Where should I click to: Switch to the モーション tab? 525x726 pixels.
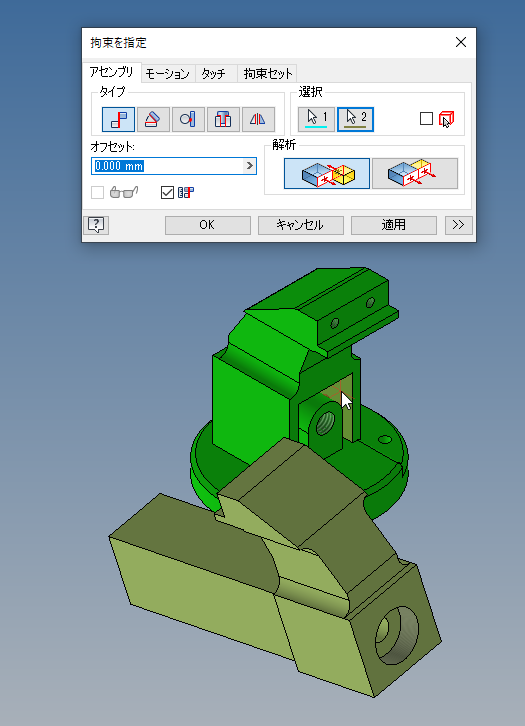pyautogui.click(x=168, y=74)
